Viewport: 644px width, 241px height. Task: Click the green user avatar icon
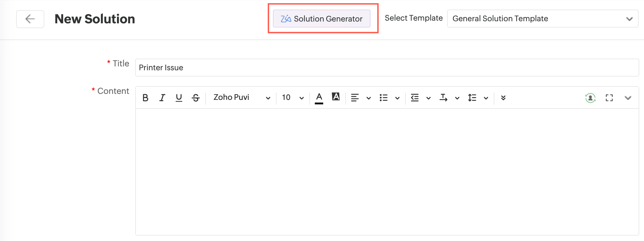(590, 98)
